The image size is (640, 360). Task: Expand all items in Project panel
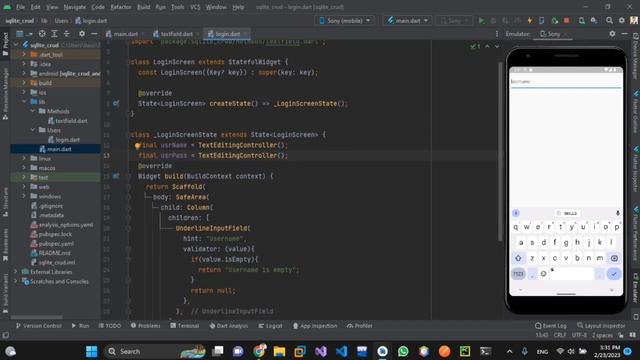pos(54,34)
